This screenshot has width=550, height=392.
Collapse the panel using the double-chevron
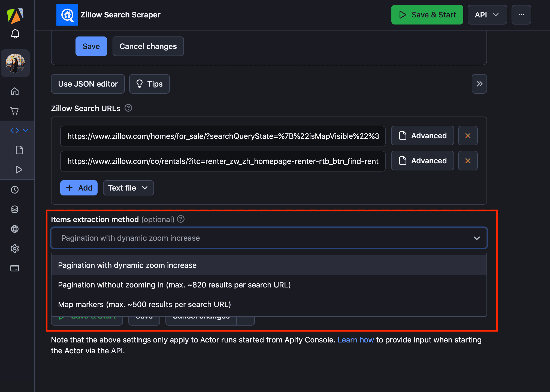479,84
